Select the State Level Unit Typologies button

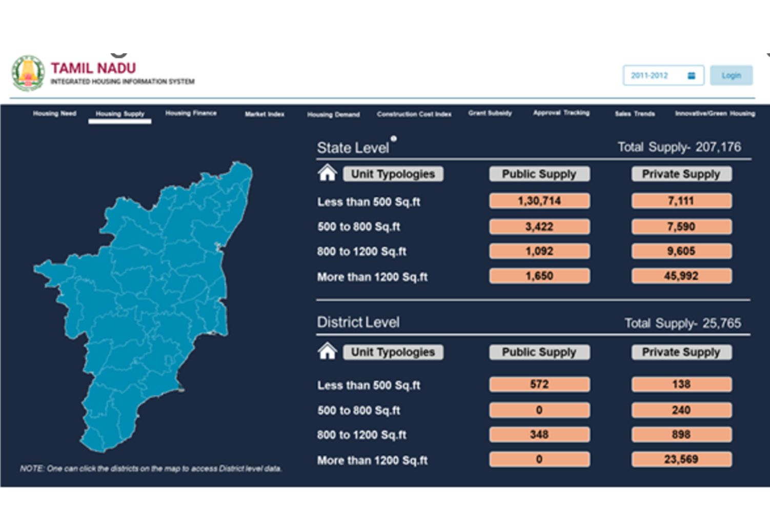393,174
